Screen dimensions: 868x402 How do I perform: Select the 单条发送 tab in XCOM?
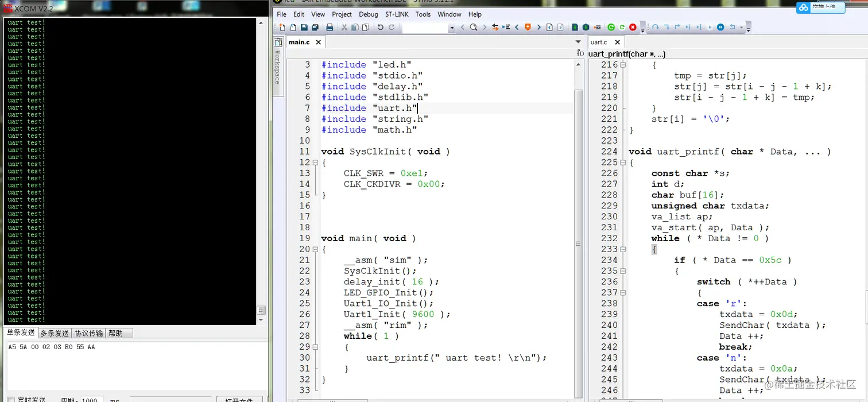click(20, 333)
